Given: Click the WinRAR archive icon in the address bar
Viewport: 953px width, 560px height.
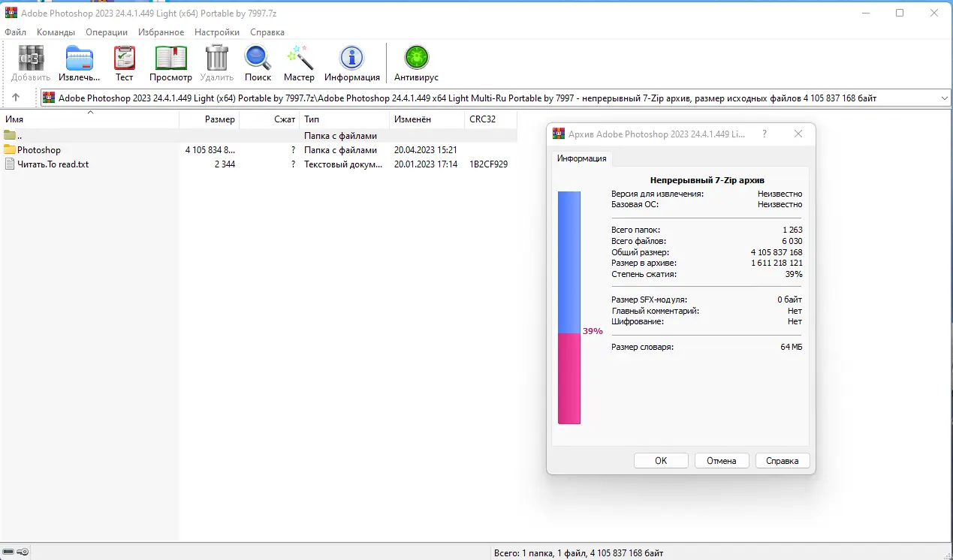Looking at the screenshot, I should click(48, 97).
